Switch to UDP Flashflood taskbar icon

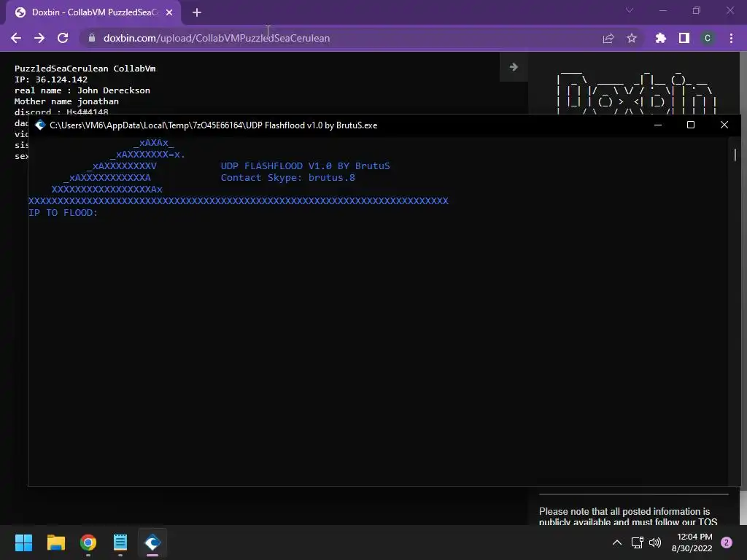tap(152, 542)
